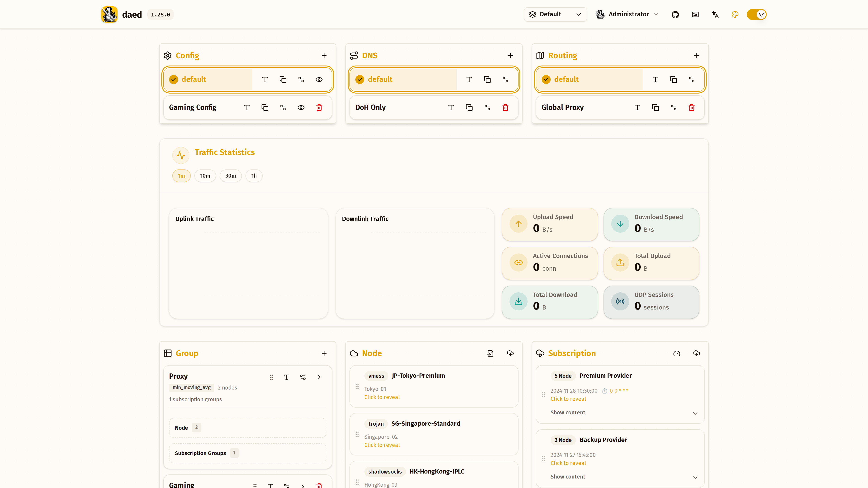Add a new Group with plus icon
The image size is (868, 488).
(x=324, y=353)
